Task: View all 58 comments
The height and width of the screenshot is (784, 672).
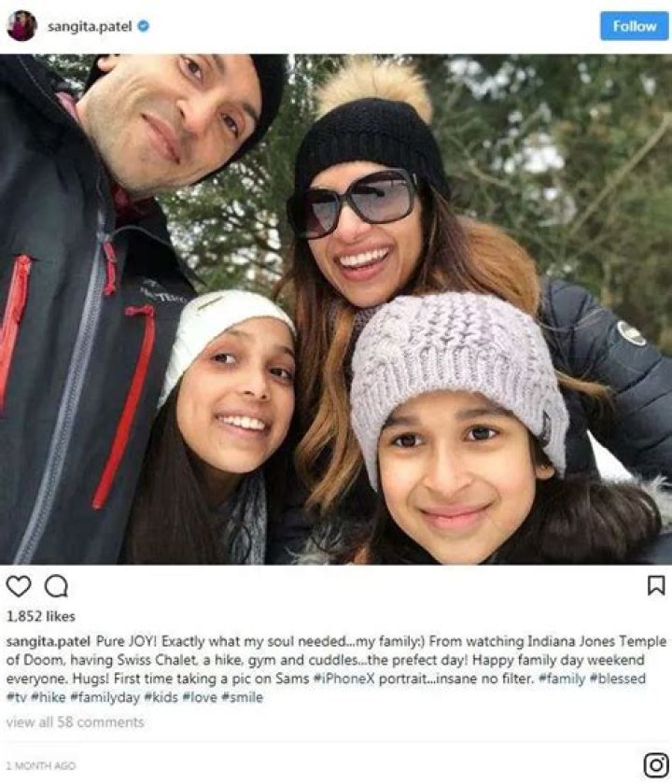Action: click(x=75, y=722)
